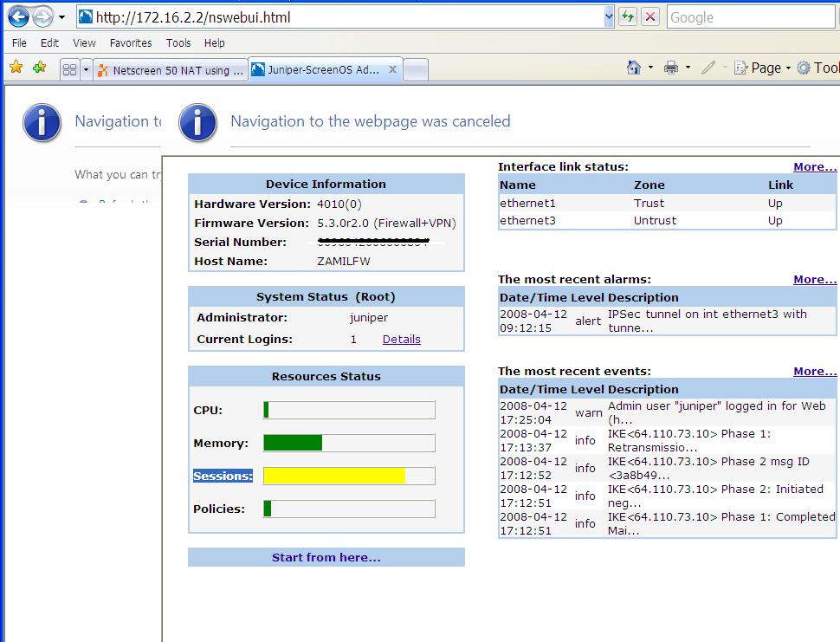This screenshot has height=642, width=840.
Task: Click the Stop loading icon
Action: pyautogui.click(x=649, y=16)
